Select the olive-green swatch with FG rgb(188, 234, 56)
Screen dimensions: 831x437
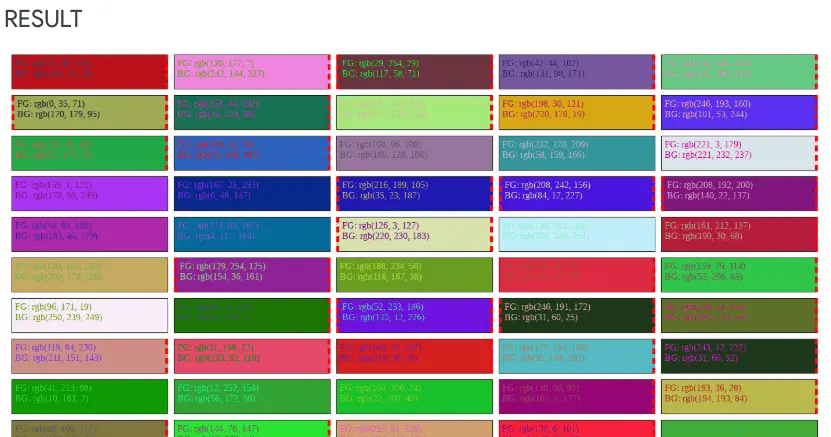tap(414, 274)
